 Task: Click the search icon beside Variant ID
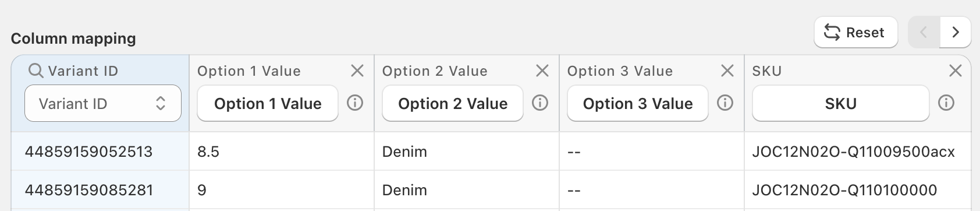[x=36, y=71]
